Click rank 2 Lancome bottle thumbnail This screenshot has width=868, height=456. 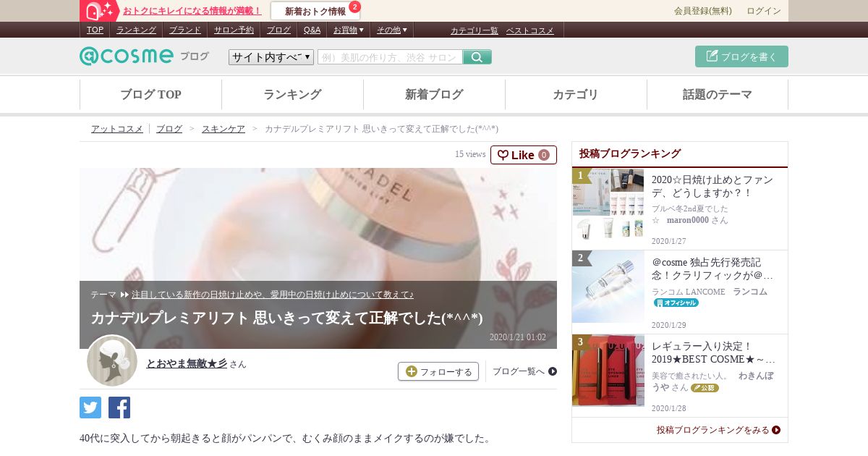608,287
